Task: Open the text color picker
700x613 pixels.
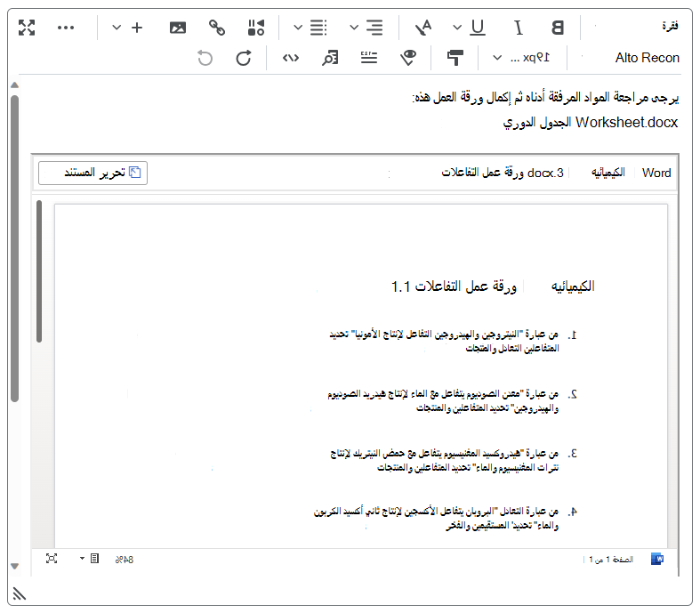Action: coord(423,28)
